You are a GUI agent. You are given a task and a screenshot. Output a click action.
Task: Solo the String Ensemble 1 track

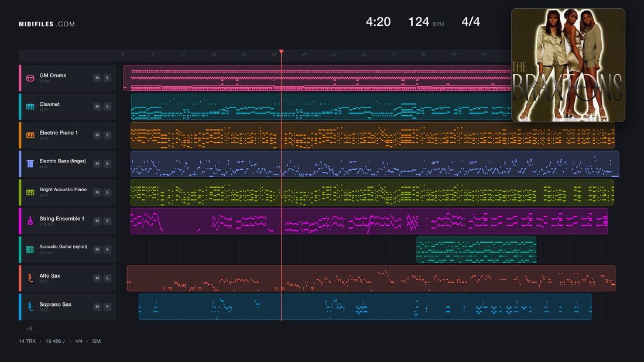click(107, 221)
